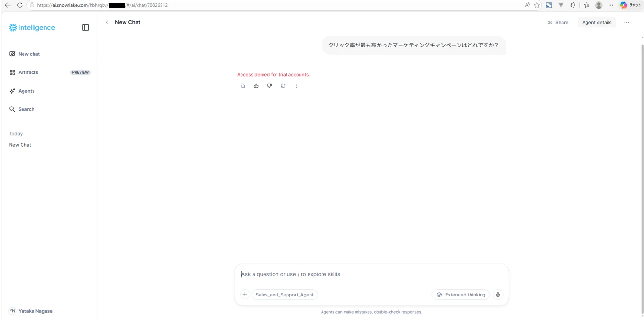
Task: Click the user's Japanese question bubble
Action: pyautogui.click(x=414, y=45)
